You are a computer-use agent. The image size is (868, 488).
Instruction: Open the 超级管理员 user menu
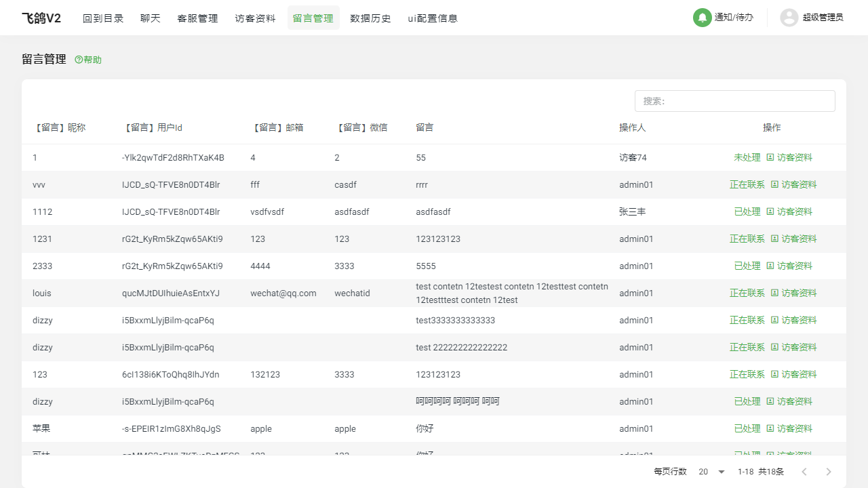[823, 18]
